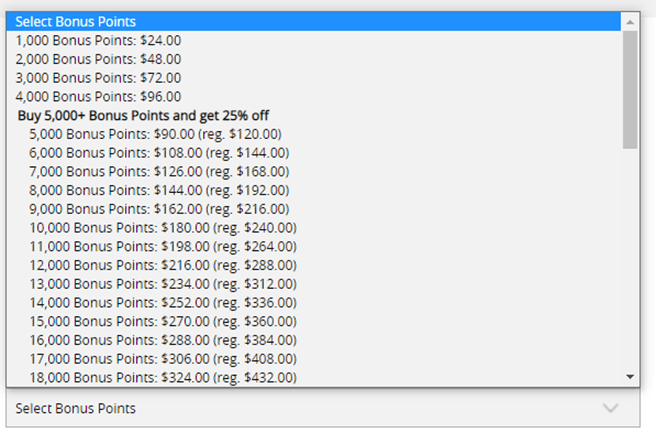Select 14,000 Bonus Points for $252.00
656x443 pixels.
pyautogui.click(x=163, y=302)
